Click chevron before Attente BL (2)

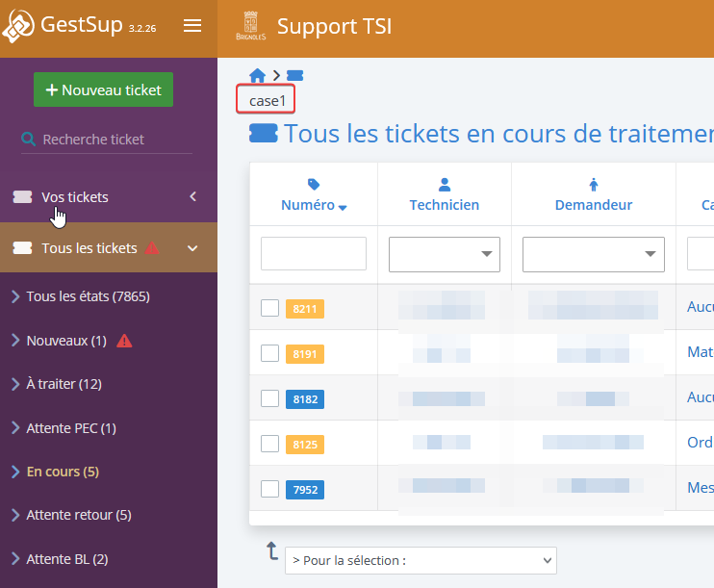click(15, 559)
